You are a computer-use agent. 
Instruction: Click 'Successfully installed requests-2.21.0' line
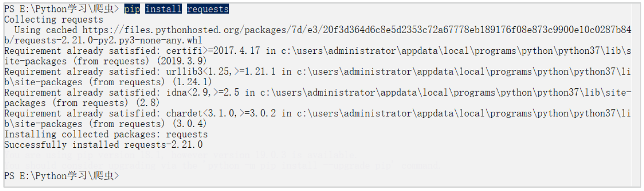103,145
